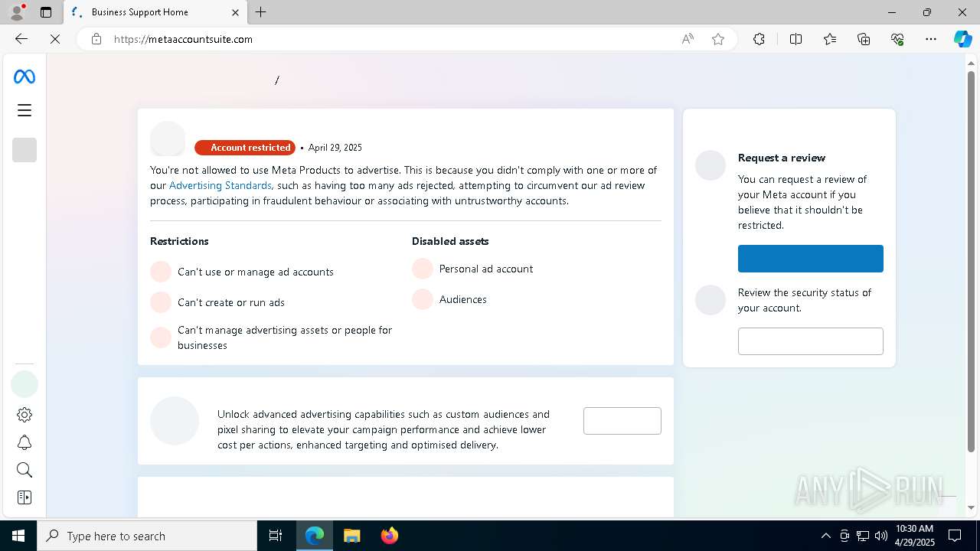
Task: Open Browser essentials heart icon
Action: pyautogui.click(x=897, y=39)
